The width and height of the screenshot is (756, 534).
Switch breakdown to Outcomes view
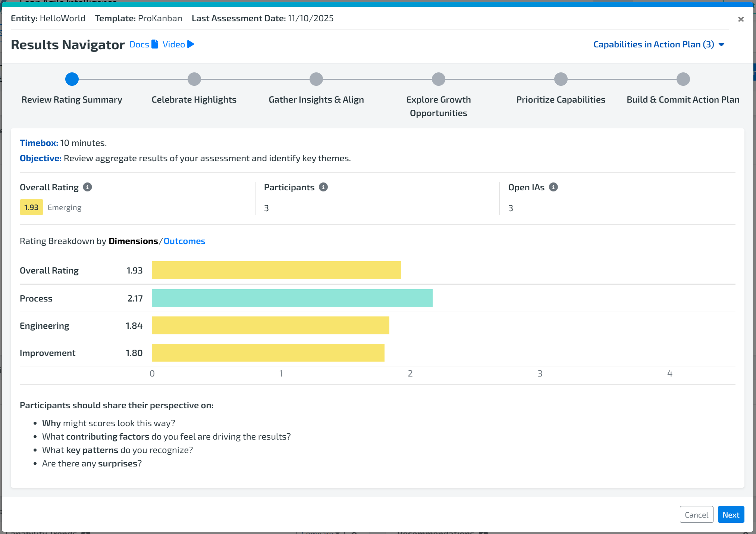point(184,241)
